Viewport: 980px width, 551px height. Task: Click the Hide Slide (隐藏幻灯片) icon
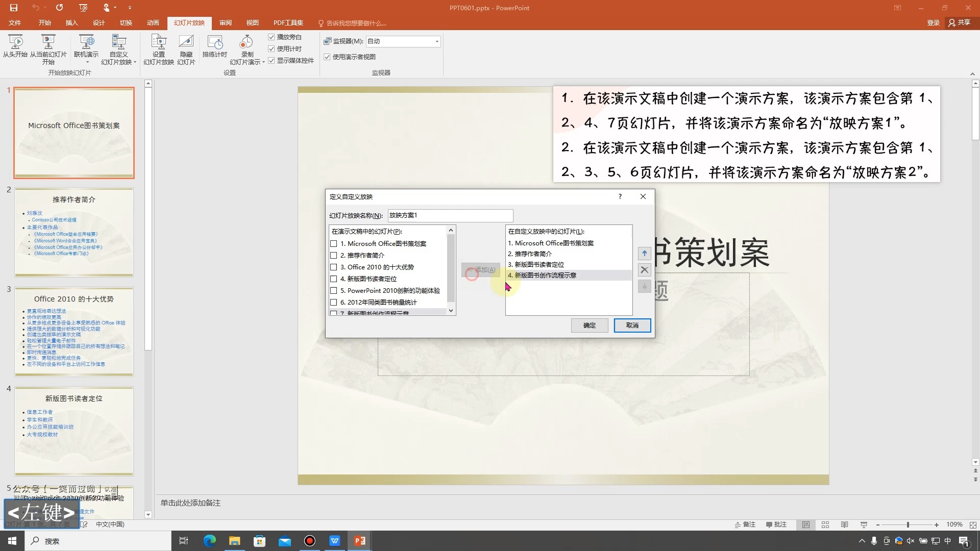[x=186, y=43]
